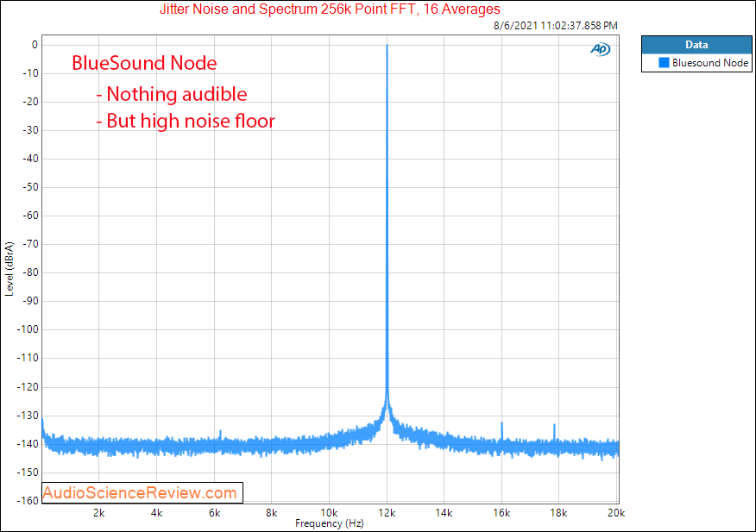Click the '-60' level axis tick
This screenshot has width=756, height=532.
click(30, 216)
